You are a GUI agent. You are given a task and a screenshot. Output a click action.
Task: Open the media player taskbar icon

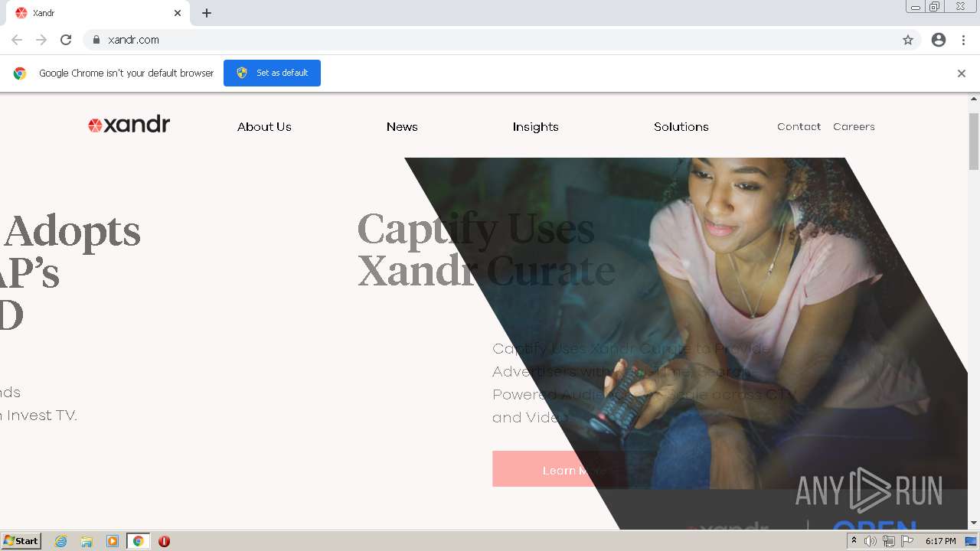point(113,541)
